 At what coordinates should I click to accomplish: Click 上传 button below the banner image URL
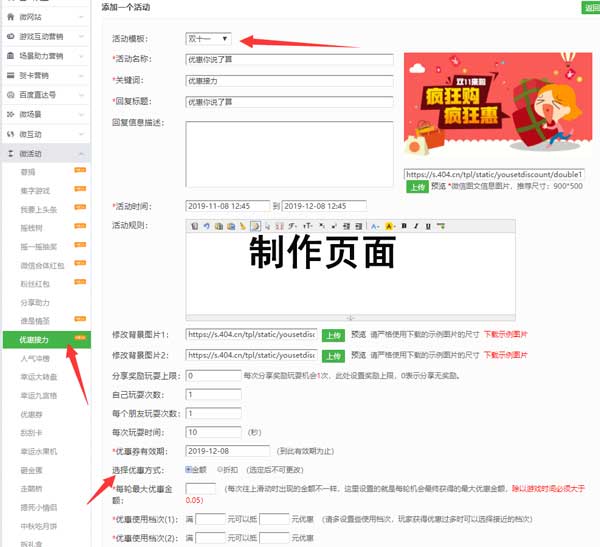click(x=417, y=187)
